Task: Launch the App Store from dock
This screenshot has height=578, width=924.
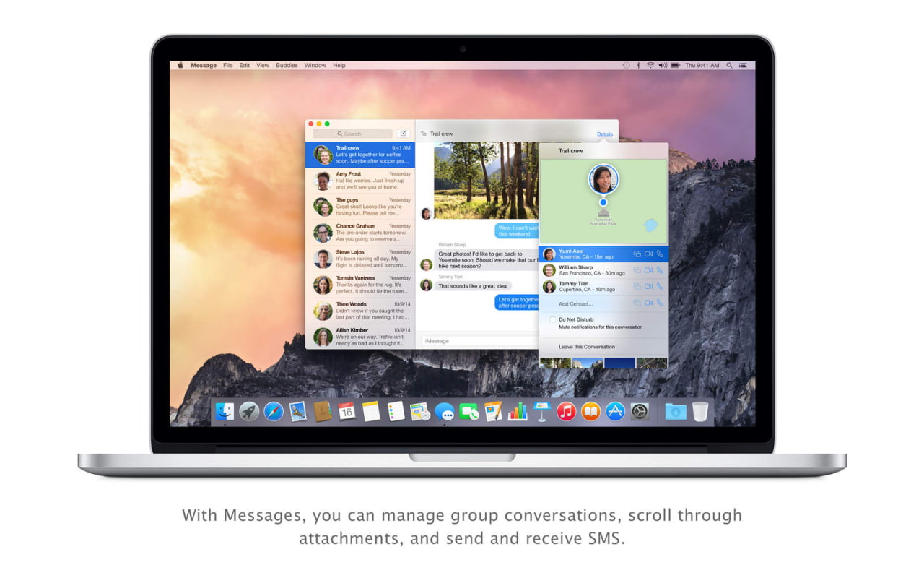Action: (x=615, y=412)
